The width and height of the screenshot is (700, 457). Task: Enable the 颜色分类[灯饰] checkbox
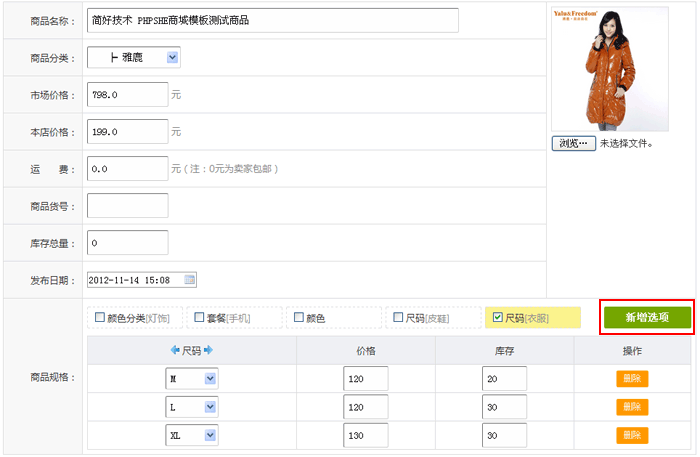pyautogui.click(x=99, y=318)
